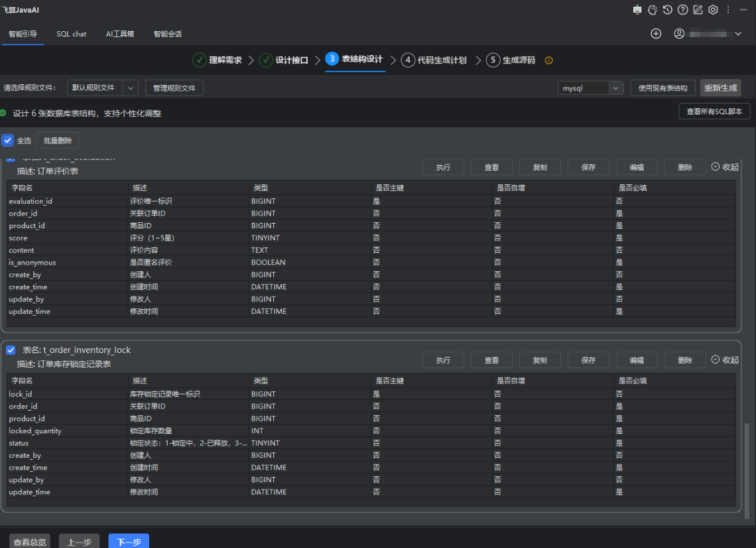The width and height of the screenshot is (756, 548).
Task: Click the 下一步 button
Action: [x=129, y=541]
